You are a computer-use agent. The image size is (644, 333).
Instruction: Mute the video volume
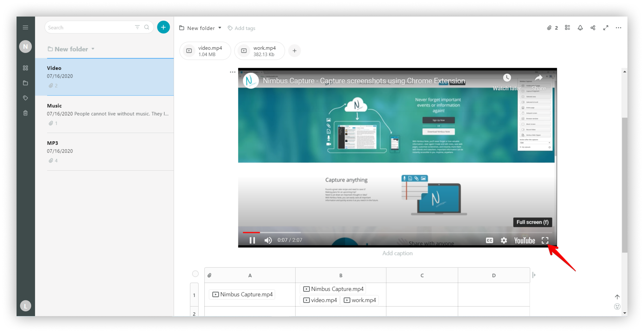(x=268, y=240)
